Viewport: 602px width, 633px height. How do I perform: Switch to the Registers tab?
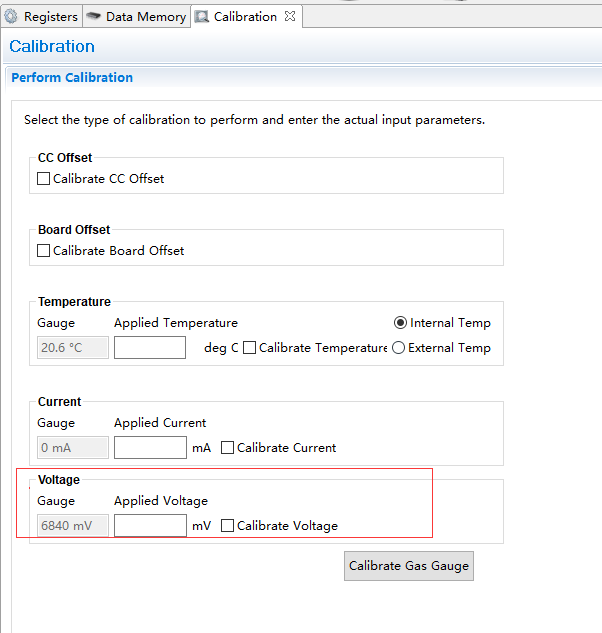(x=50, y=17)
